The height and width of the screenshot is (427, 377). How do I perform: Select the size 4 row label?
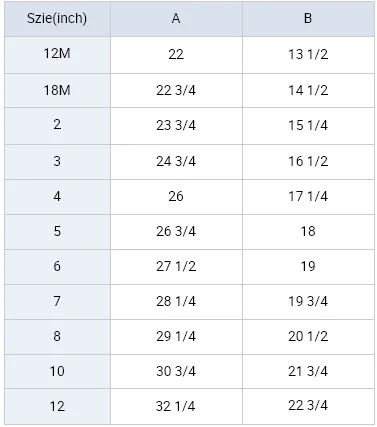[x=57, y=197]
